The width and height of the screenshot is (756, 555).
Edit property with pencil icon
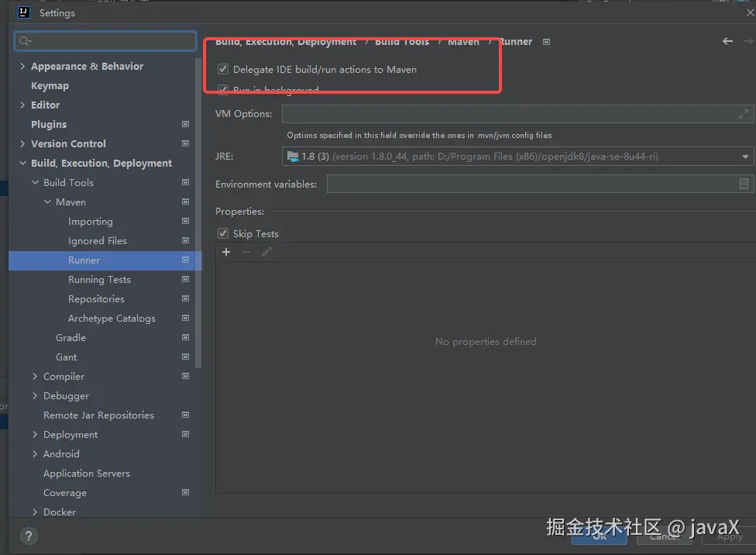266,252
